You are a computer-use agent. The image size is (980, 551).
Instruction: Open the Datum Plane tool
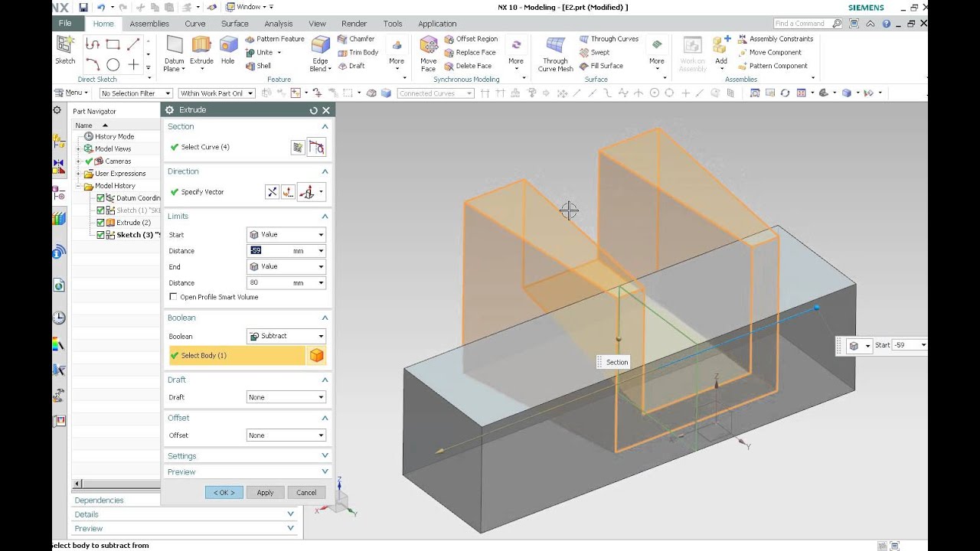pyautogui.click(x=174, y=54)
